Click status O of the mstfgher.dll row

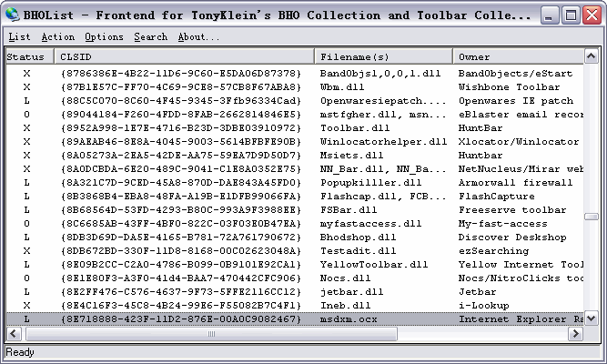point(26,115)
